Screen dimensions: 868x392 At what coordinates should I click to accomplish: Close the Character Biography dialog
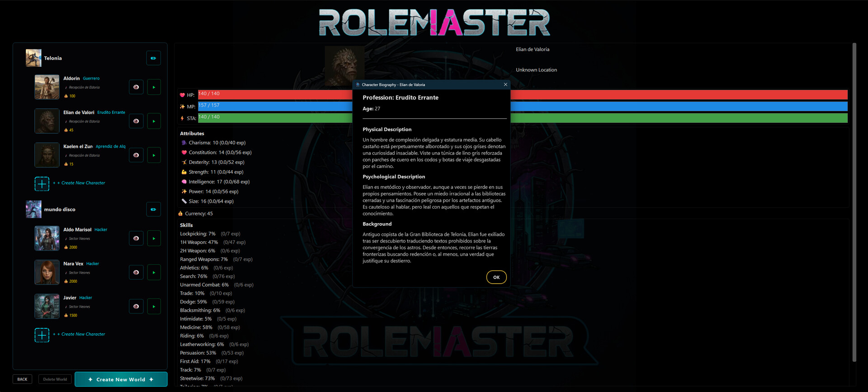505,84
